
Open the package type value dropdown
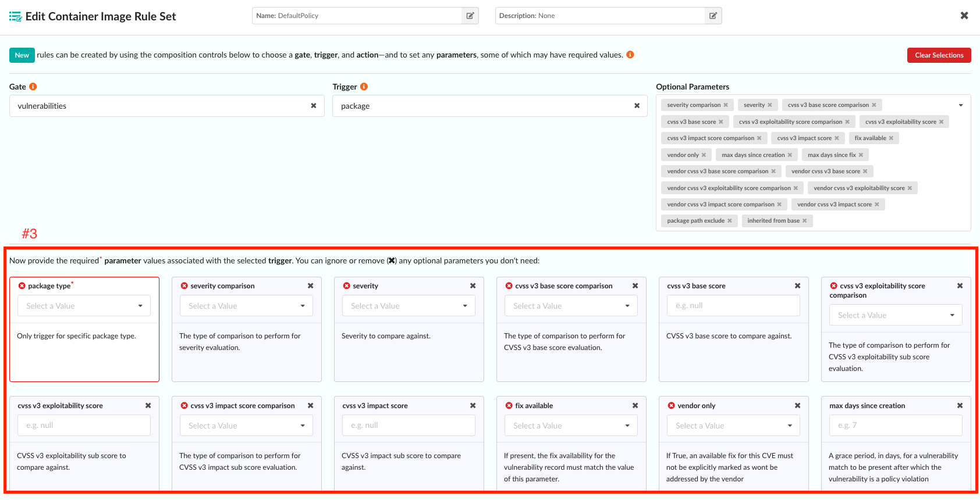[x=84, y=306]
